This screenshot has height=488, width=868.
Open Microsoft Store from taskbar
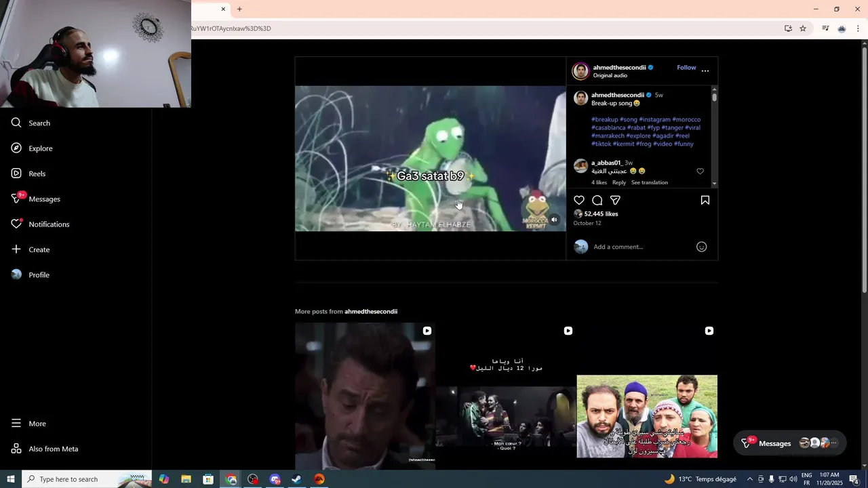pos(208,479)
